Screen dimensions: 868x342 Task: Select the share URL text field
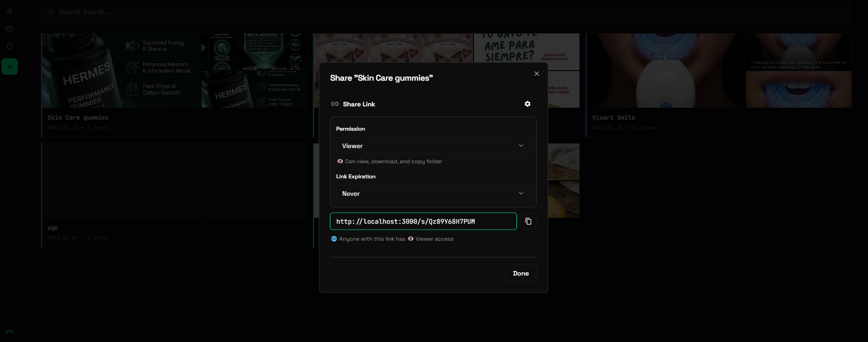point(423,221)
